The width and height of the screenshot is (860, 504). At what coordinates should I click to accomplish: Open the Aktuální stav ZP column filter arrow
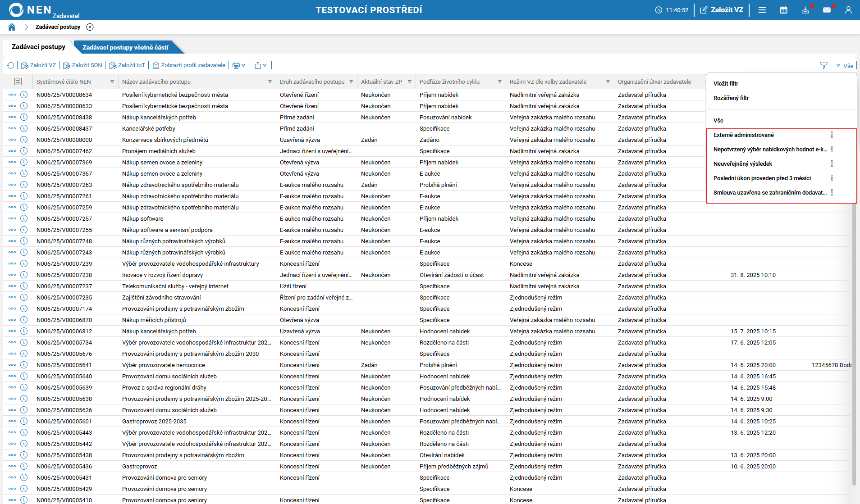tap(410, 82)
